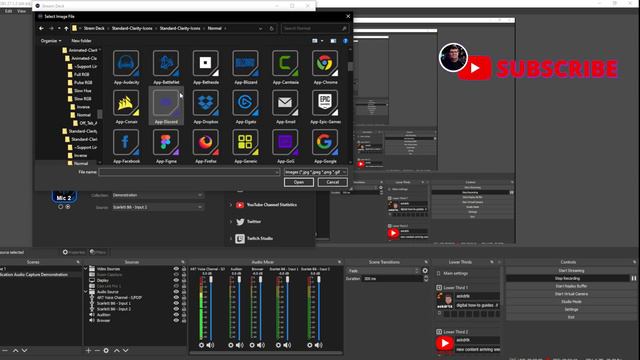Viewport: 640px width, 360px height.
Task: Open Fade transition properties gear
Action: tap(425, 271)
